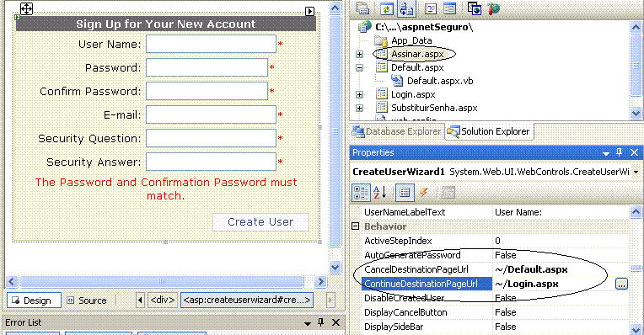Image resolution: width=644 pixels, height=335 pixels.
Task: Expand the Login.aspx tree node
Action: pos(359,95)
